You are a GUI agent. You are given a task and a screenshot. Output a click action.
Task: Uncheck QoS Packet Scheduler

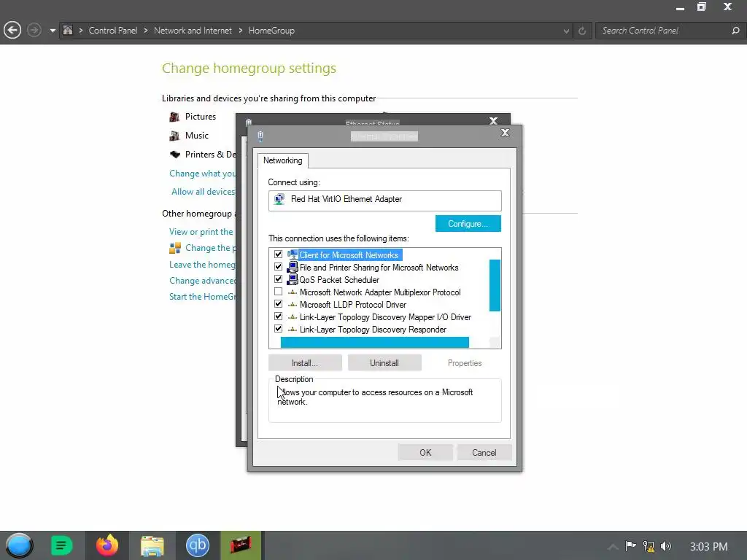pos(278,279)
